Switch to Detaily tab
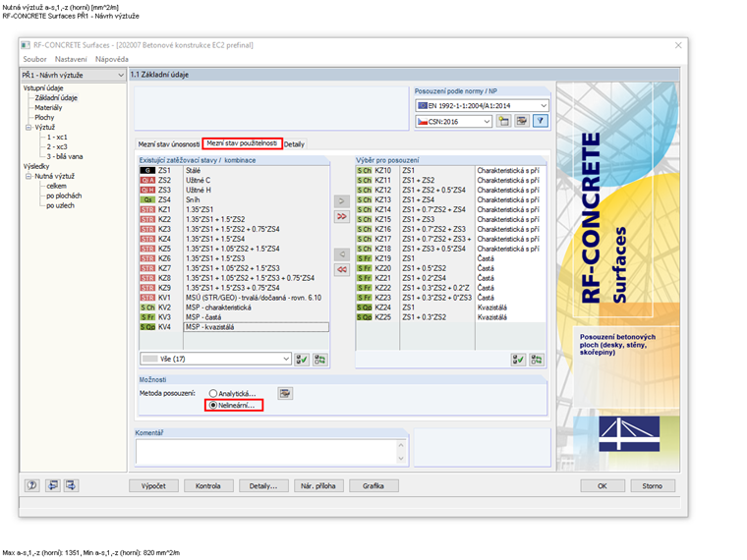 (295, 143)
